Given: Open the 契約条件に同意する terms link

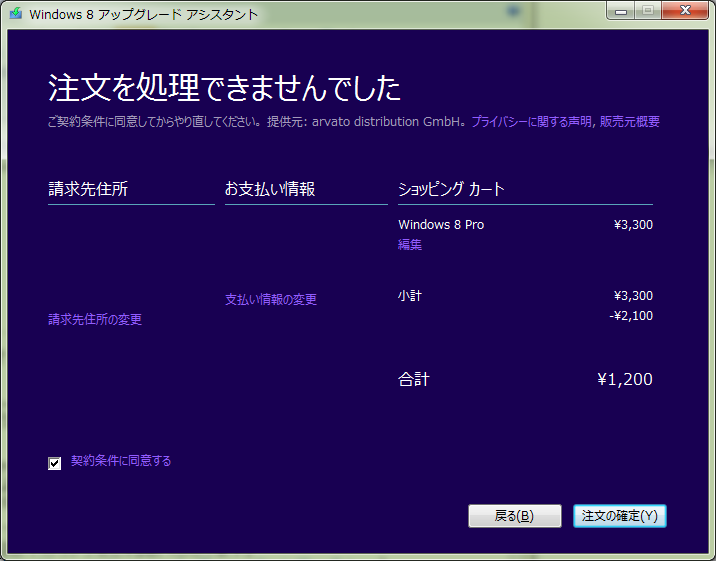Looking at the screenshot, I should pyautogui.click(x=121, y=461).
